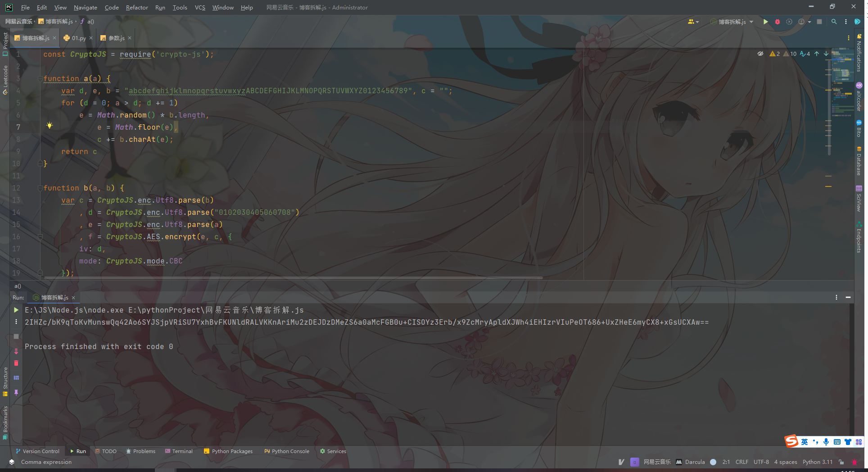Click the IDE errors alarm icon in status bar
This screenshot has height=472, width=868.
coord(854,462)
